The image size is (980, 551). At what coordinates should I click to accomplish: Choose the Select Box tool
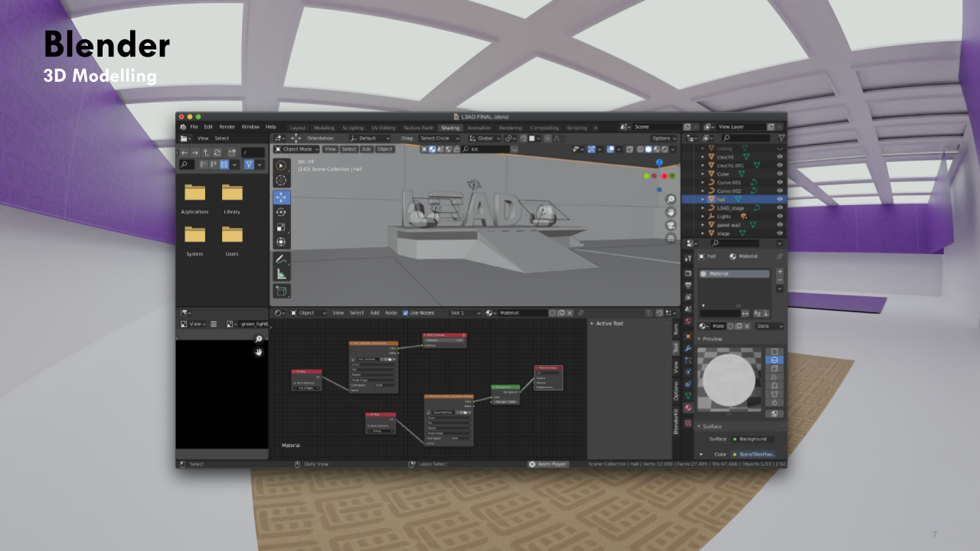pyautogui.click(x=281, y=165)
